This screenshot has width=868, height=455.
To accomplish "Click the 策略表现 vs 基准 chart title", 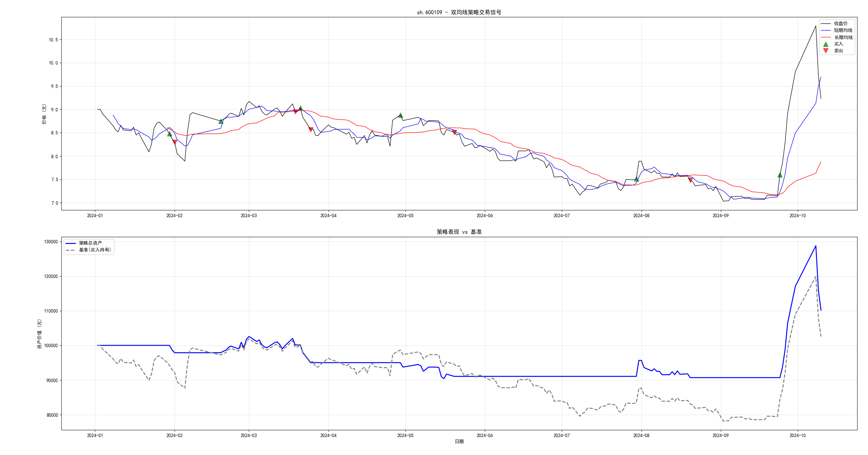I will [459, 232].
